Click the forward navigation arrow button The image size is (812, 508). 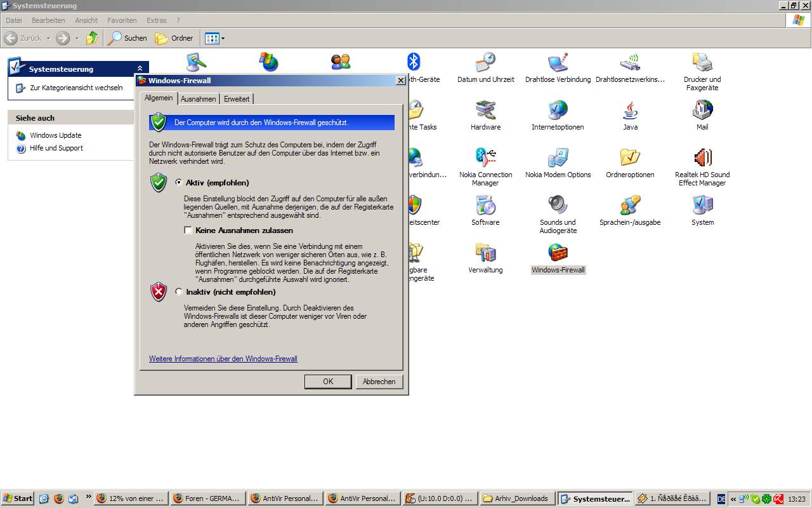pyautogui.click(x=63, y=38)
